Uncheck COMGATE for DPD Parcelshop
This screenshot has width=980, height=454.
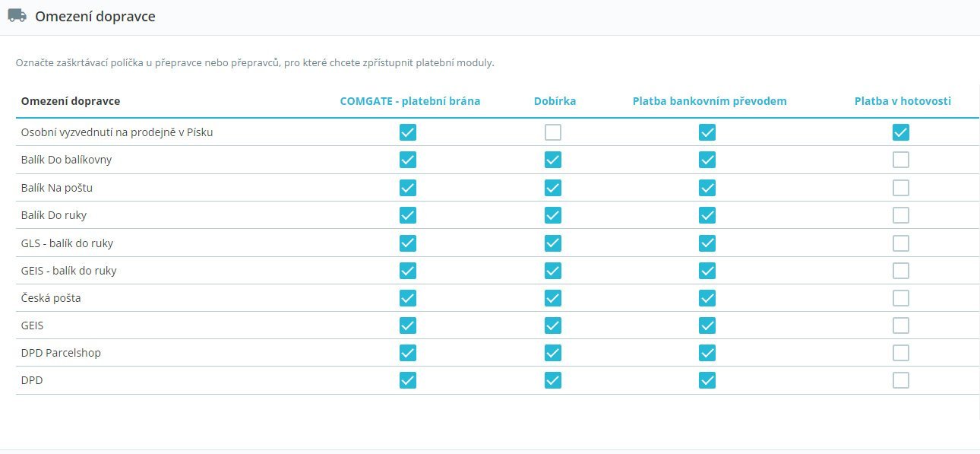pyautogui.click(x=408, y=353)
